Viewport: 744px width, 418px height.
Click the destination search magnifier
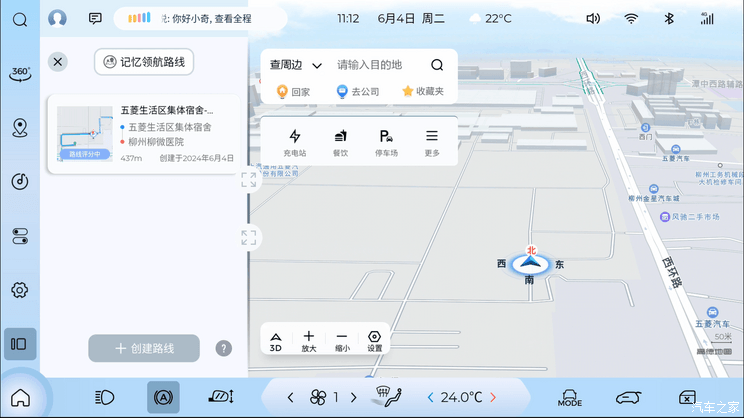(x=437, y=65)
